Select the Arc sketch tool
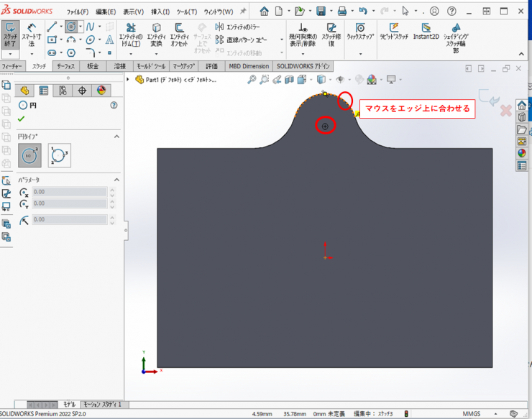 point(71,40)
